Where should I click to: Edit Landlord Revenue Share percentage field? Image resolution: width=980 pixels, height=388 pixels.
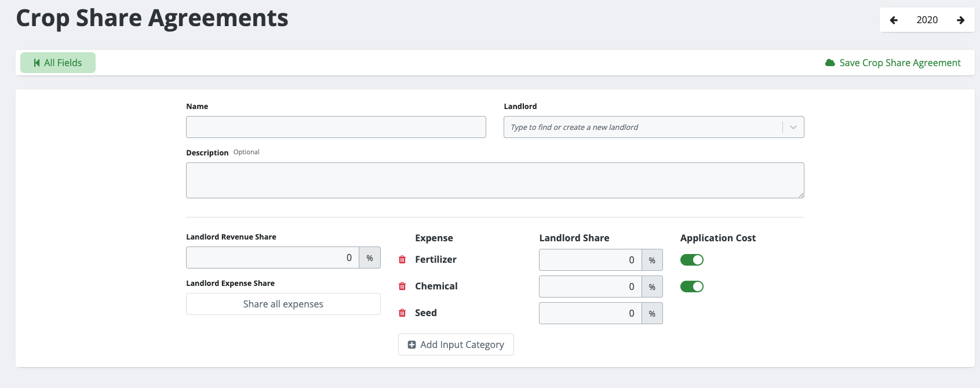272,258
